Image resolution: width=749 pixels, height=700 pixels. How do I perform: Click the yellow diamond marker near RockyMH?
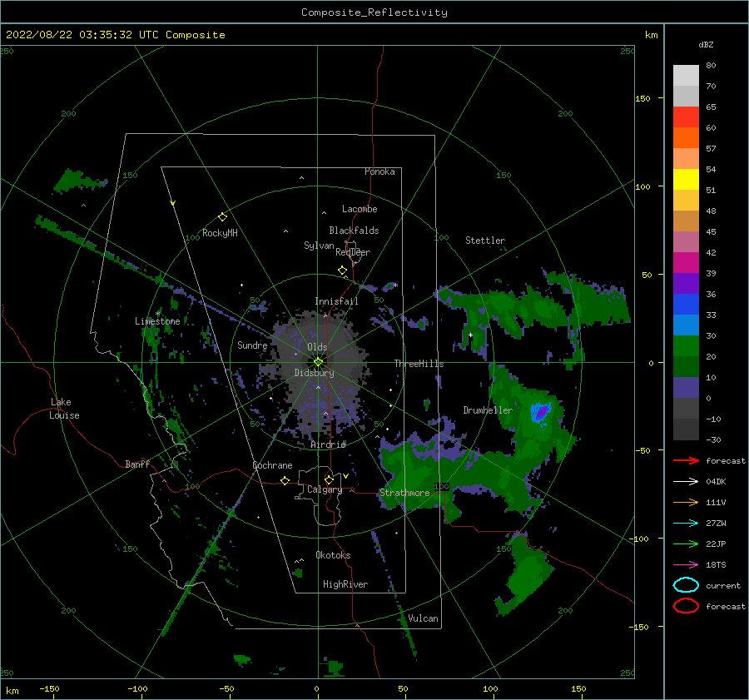click(222, 217)
